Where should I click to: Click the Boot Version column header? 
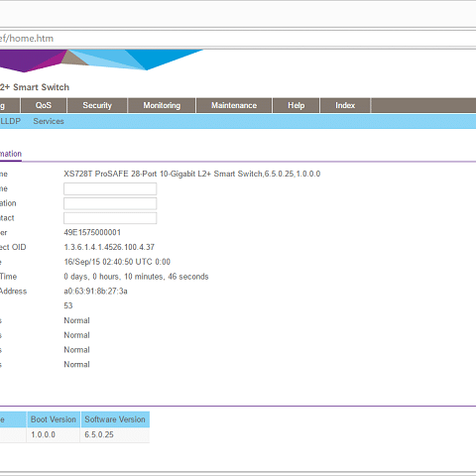54,419
